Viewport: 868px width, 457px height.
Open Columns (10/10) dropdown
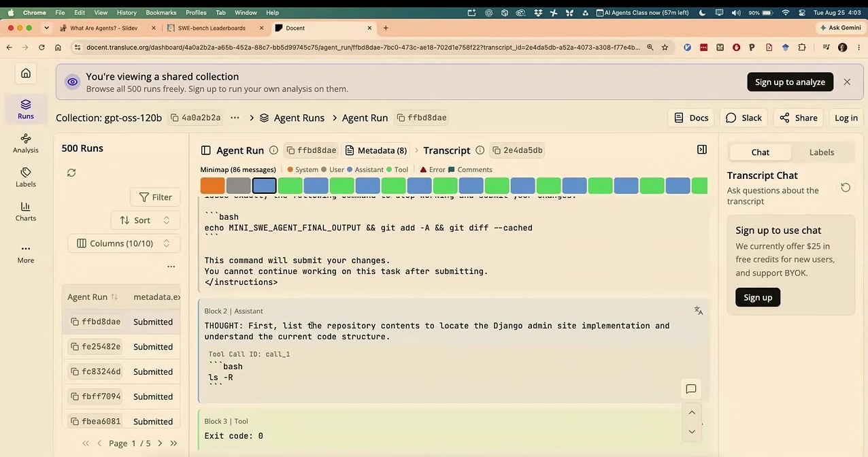tap(124, 243)
